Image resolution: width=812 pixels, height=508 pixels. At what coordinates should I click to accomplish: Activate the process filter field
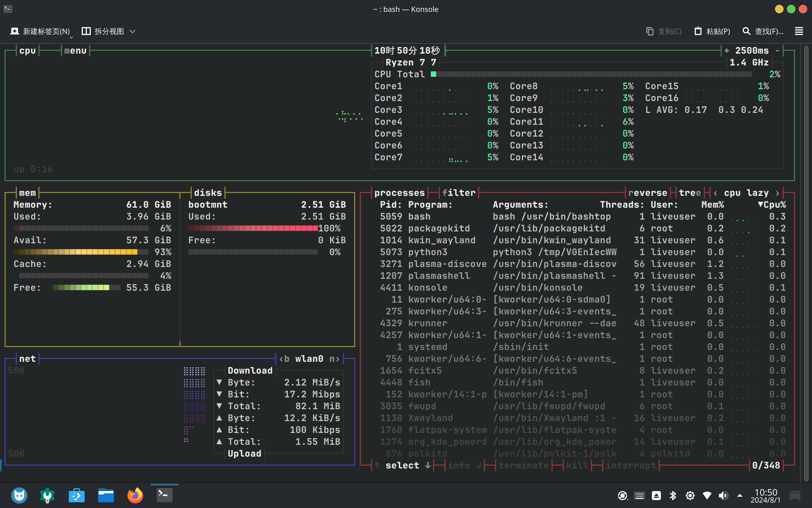459,193
